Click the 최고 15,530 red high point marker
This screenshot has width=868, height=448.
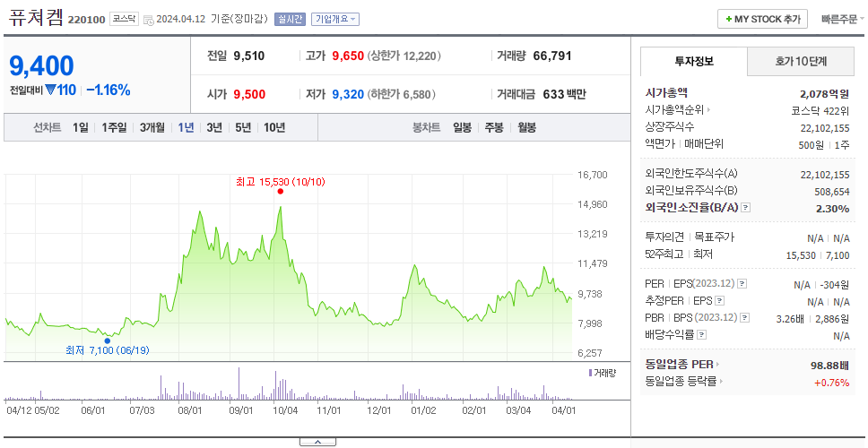click(x=280, y=192)
